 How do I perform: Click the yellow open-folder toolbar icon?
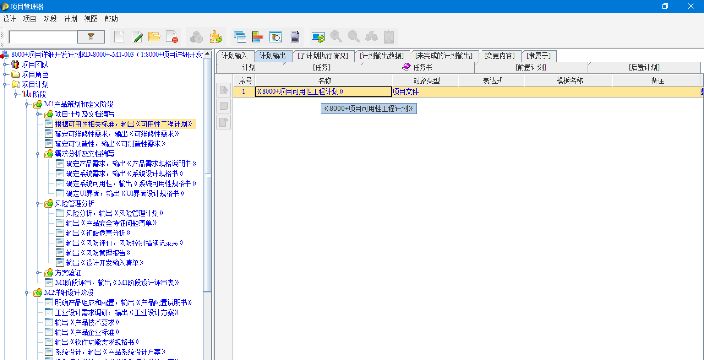click(154, 37)
